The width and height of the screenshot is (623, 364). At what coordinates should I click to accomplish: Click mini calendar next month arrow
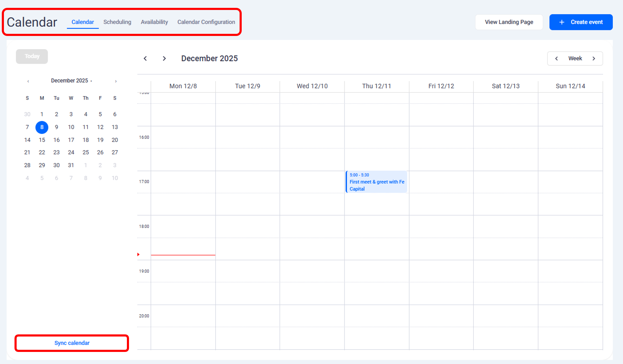click(116, 81)
